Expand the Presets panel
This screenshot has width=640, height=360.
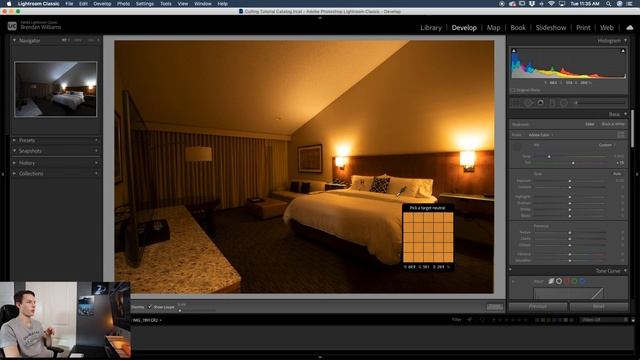pyautogui.click(x=14, y=140)
